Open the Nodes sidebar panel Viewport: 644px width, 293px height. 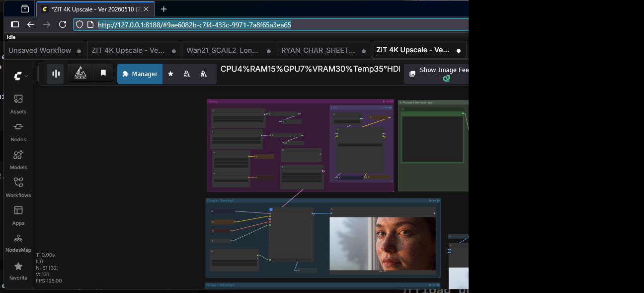click(x=18, y=132)
